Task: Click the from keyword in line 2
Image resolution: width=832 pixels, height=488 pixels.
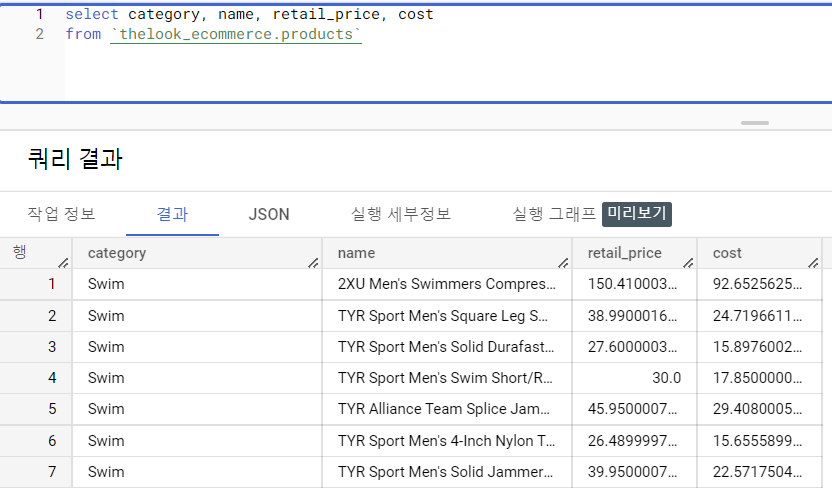Action: point(83,34)
